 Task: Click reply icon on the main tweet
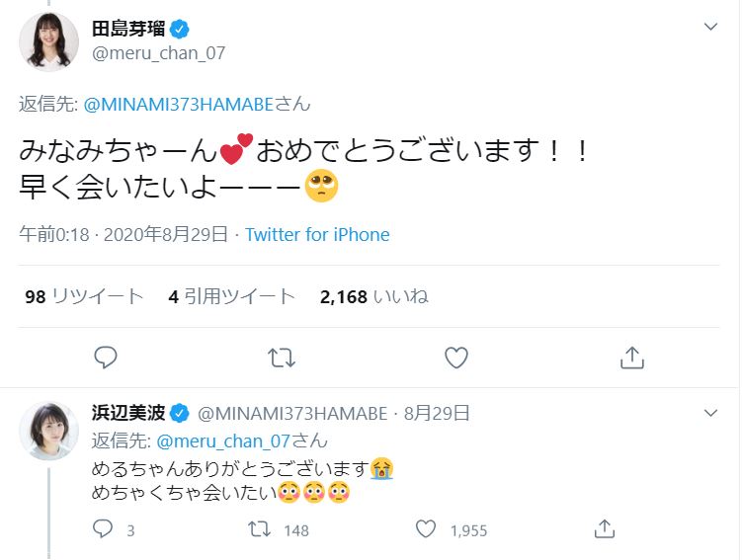pos(106,357)
